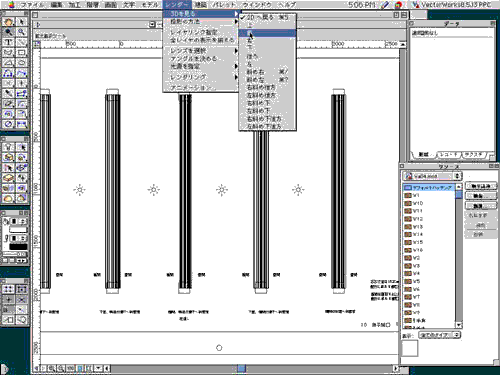Click the light object left of second column
500x375 pixels.
click(x=80, y=190)
